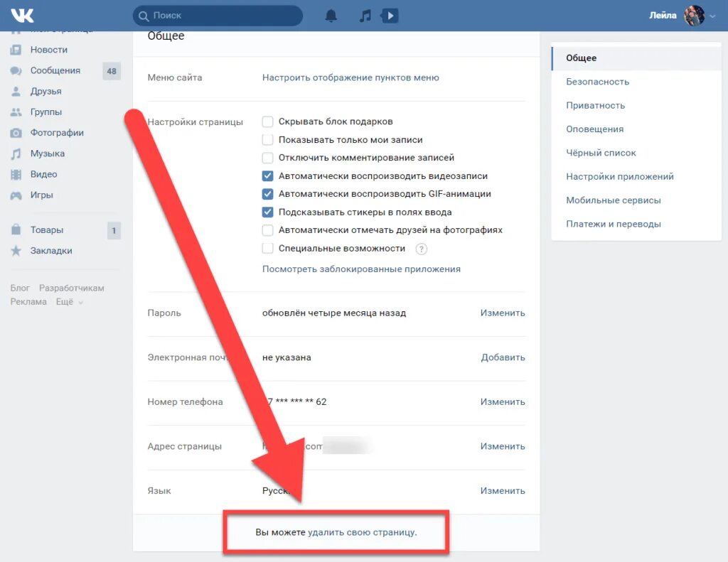Enable Автоматически отмечать друзей на фотографиях
Image resolution: width=728 pixels, height=562 pixels.
pos(267,230)
